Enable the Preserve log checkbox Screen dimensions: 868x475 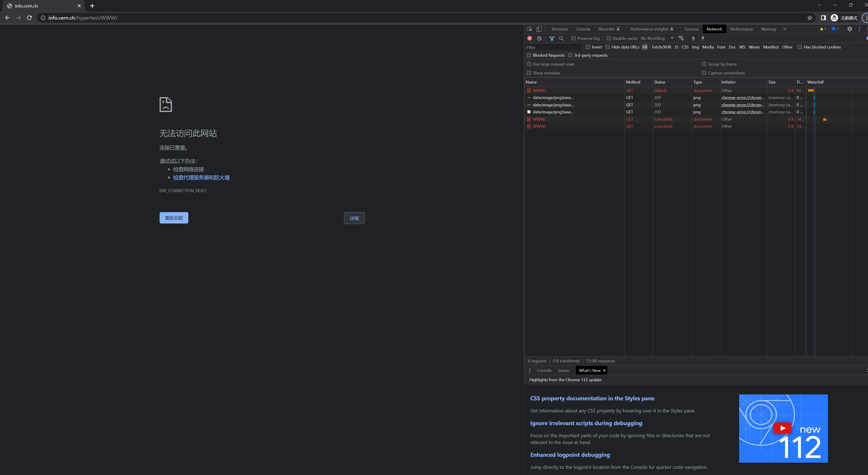[x=573, y=38]
